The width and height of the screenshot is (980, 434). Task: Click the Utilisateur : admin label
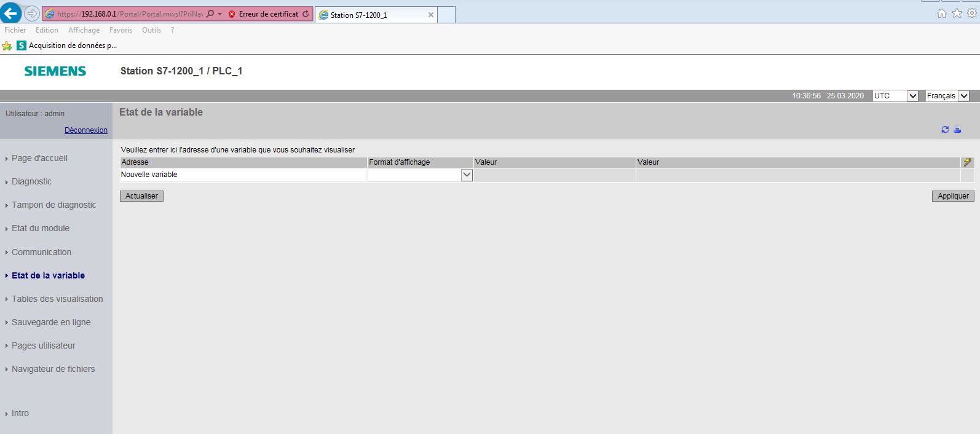tap(35, 114)
